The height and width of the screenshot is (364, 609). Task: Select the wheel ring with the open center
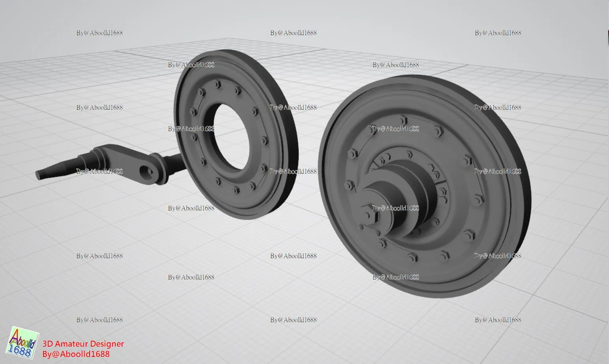pos(236,134)
